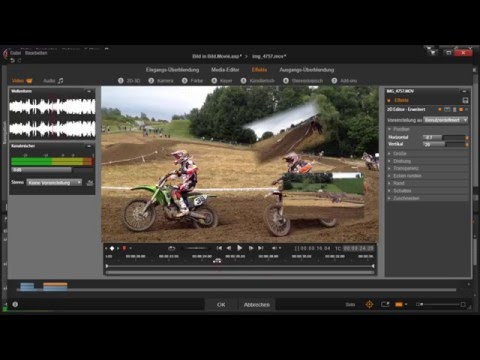
Task: Click the save preset disk icon
Action: click(465, 100)
